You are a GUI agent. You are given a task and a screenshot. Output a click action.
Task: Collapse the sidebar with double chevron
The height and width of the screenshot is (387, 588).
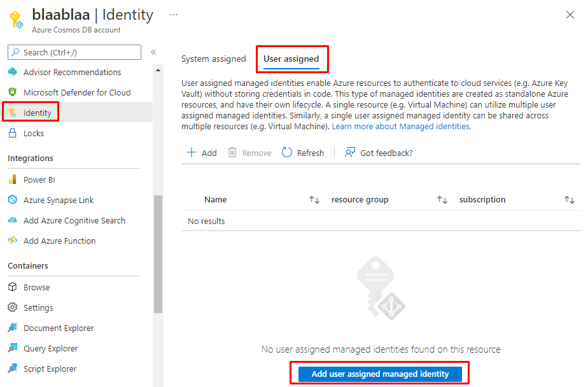pyautogui.click(x=153, y=52)
